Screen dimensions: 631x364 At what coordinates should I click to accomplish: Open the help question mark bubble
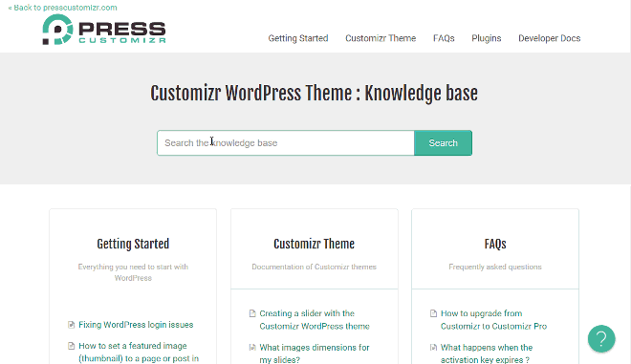coord(601,338)
